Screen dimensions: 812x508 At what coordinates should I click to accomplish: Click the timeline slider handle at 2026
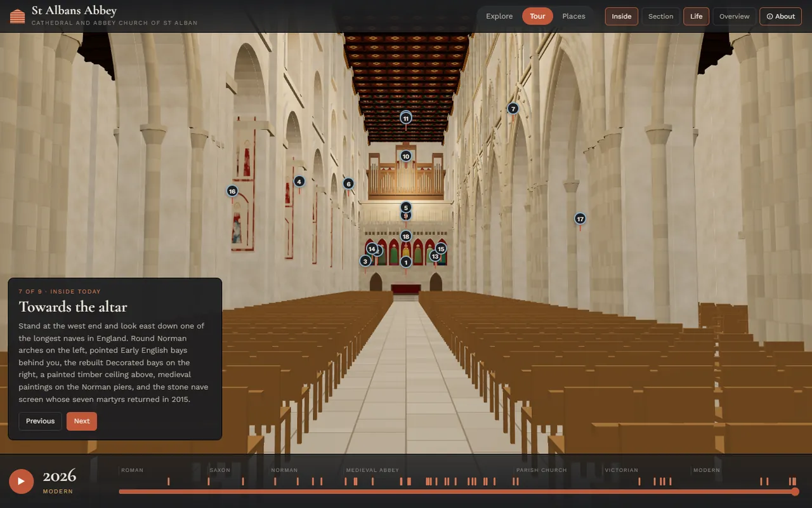[x=795, y=491]
